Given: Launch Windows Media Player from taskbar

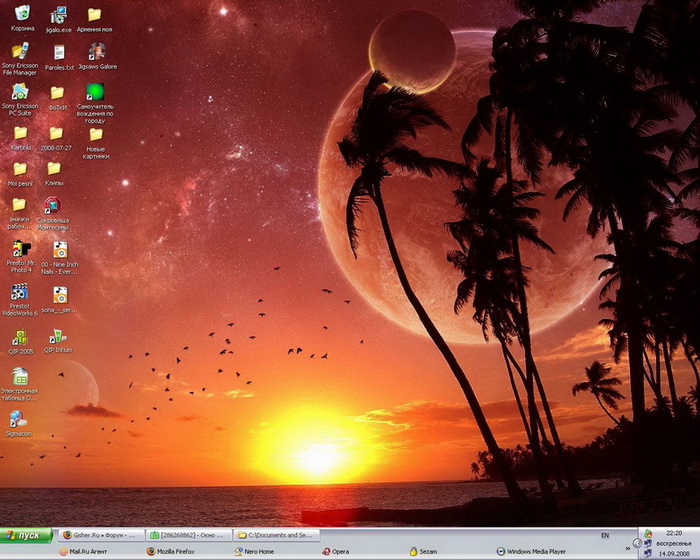Looking at the screenshot, I should click(531, 551).
